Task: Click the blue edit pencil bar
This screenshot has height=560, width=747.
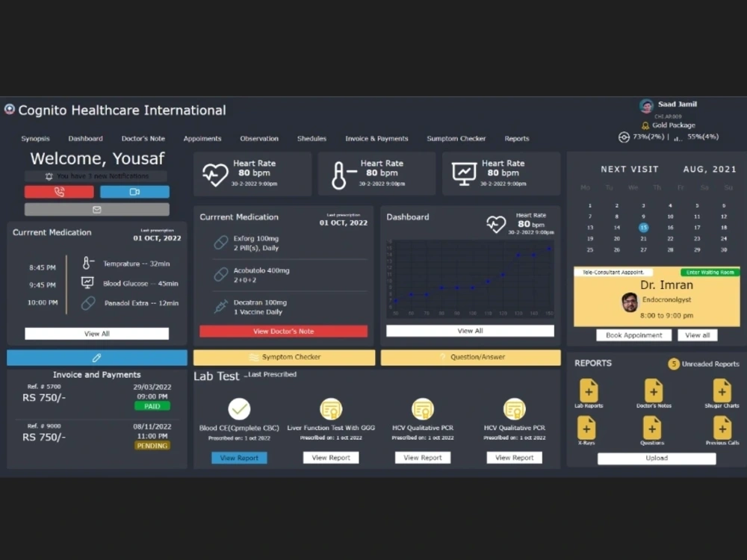Action: pos(96,358)
